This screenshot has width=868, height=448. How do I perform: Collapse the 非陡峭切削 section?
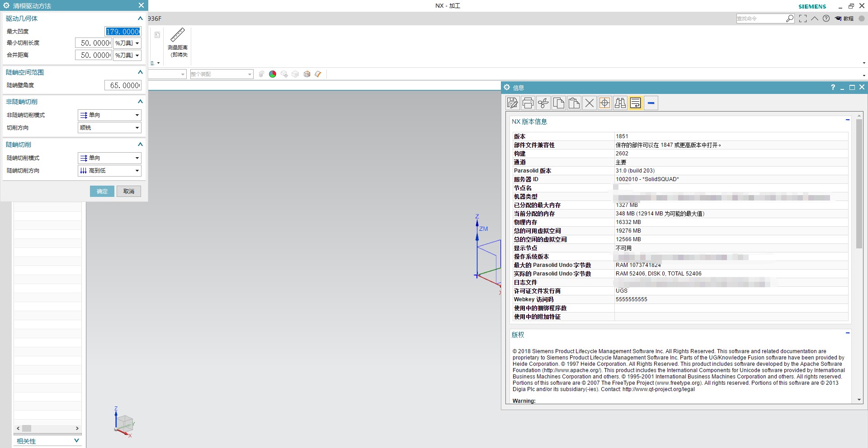point(140,102)
